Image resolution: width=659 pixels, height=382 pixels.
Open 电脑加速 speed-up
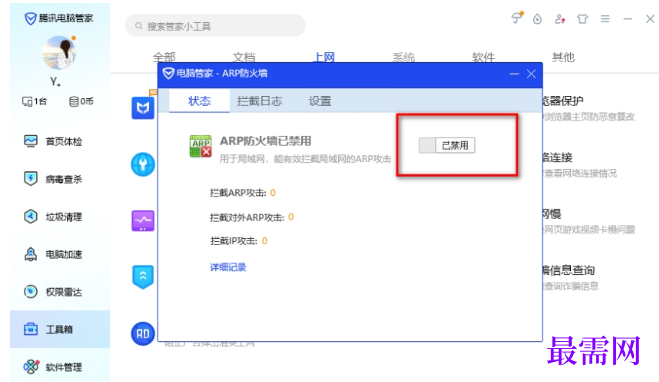click(x=53, y=254)
